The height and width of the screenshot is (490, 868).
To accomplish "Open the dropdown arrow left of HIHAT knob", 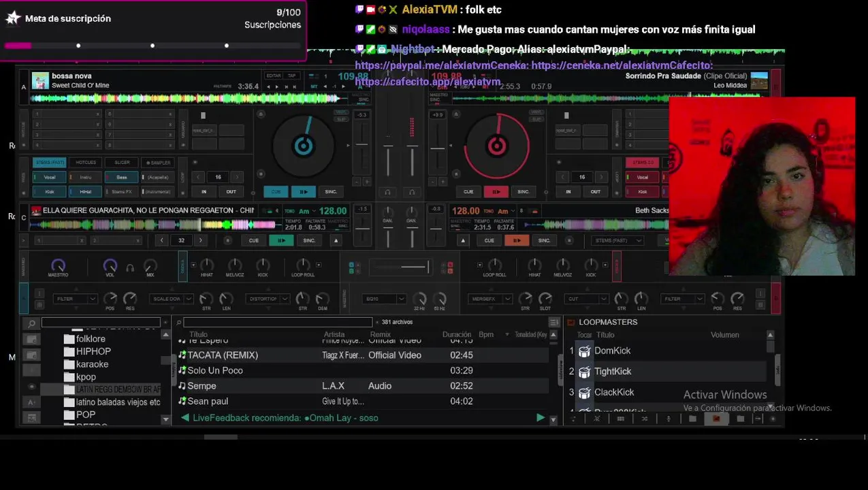I will coord(193,265).
